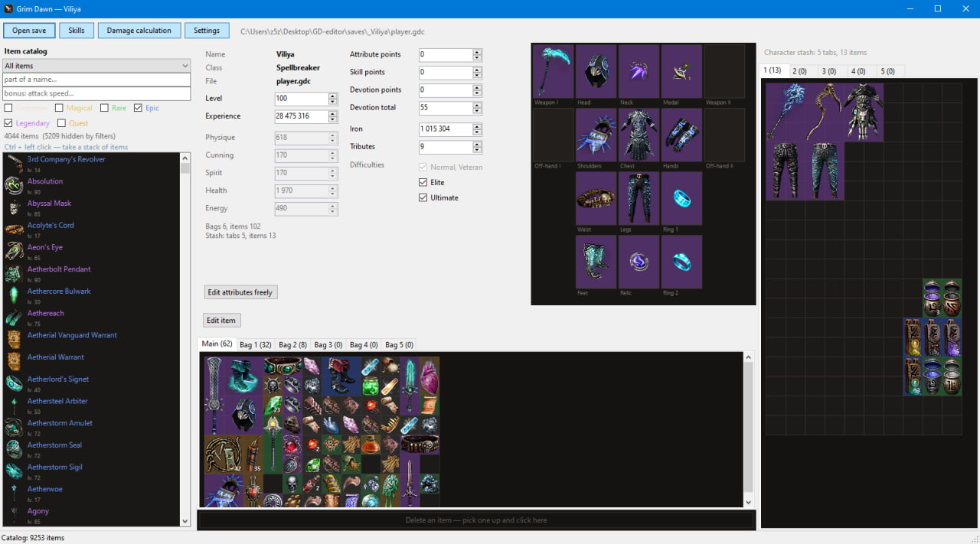Image resolution: width=980 pixels, height=544 pixels.
Task: Select the amulet in Neck slot
Action: (639, 71)
